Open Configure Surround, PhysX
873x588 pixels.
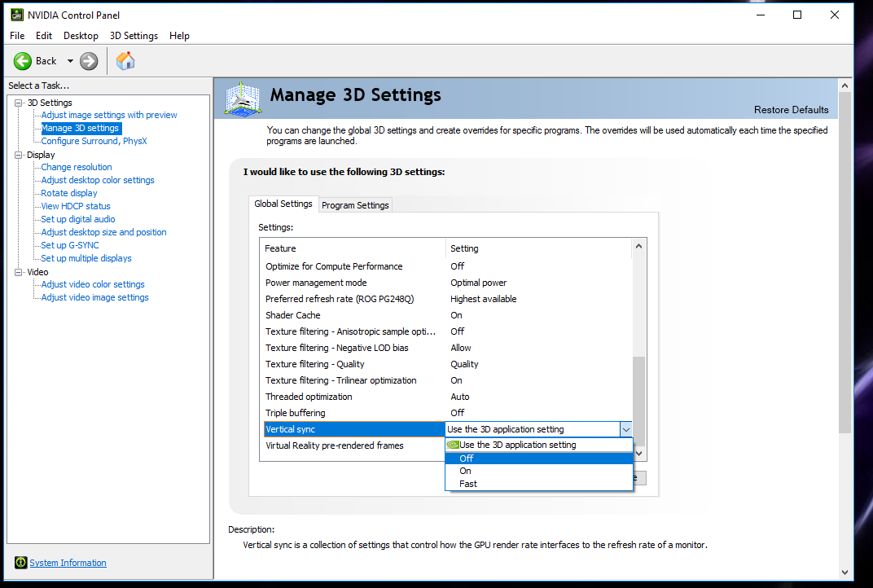coord(94,141)
